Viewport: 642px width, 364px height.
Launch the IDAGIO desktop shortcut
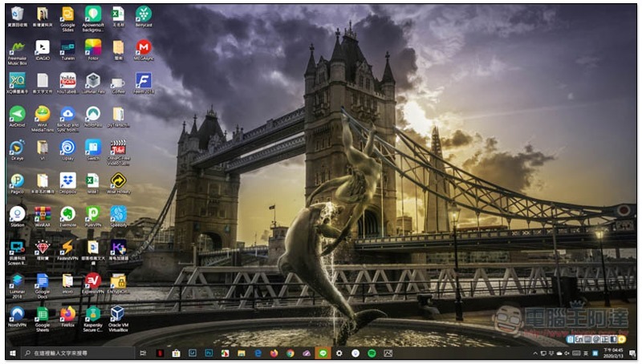coord(43,50)
